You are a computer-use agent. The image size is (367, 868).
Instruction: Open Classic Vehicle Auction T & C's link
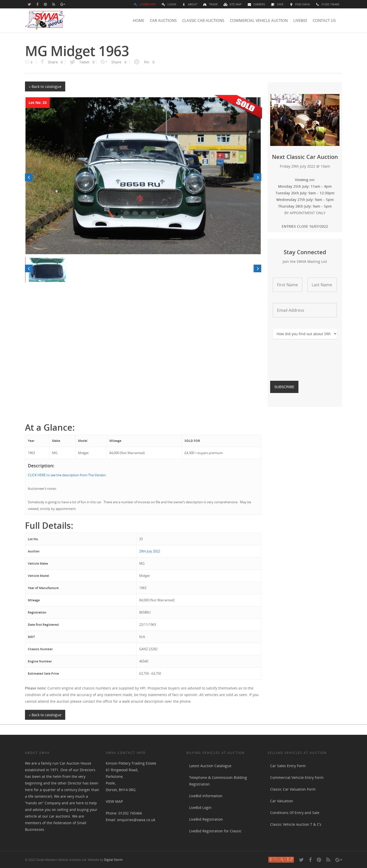tap(295, 824)
